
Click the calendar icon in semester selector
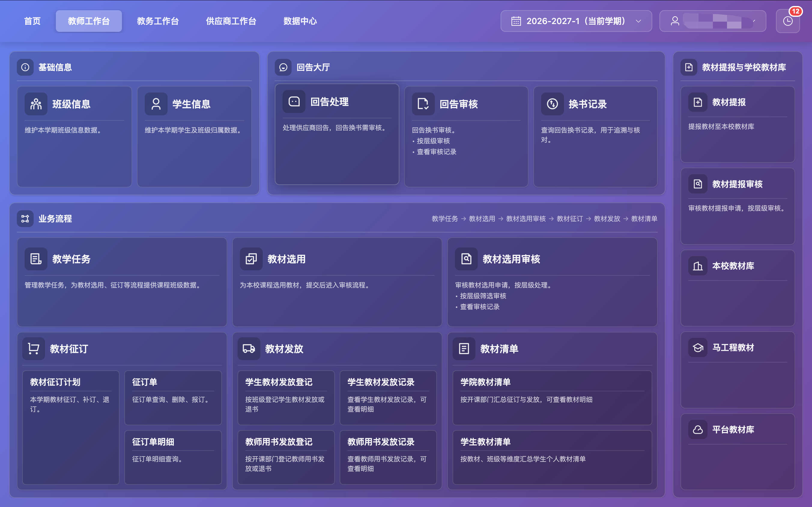coord(516,21)
